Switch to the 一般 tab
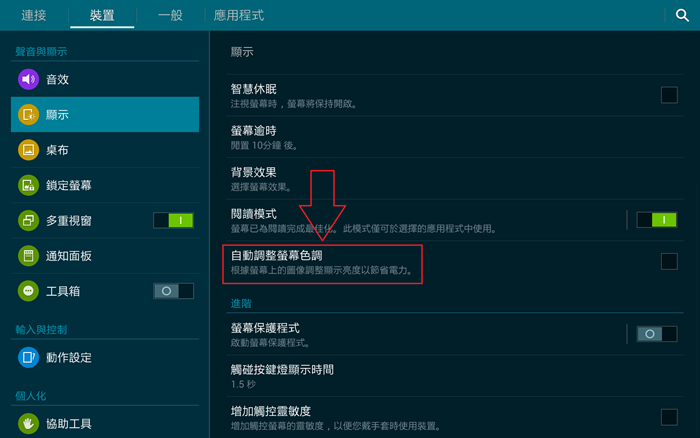The height and width of the screenshot is (438, 700). pos(170,16)
